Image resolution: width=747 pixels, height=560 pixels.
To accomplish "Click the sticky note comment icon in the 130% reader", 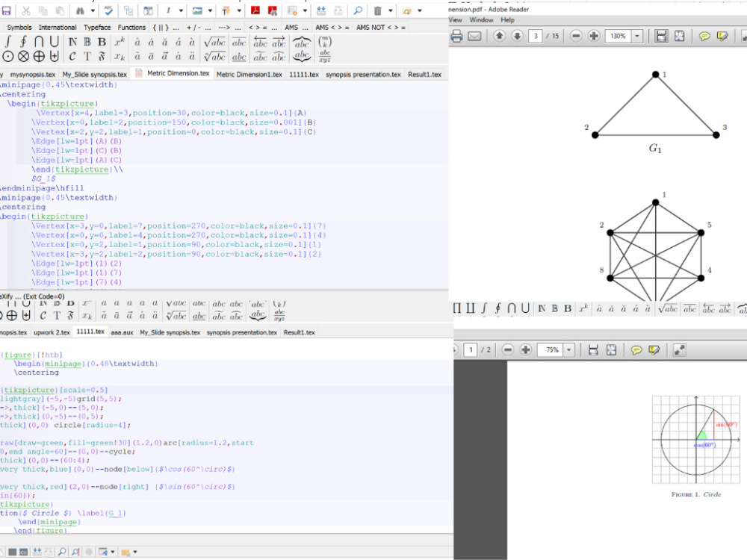I will [x=704, y=36].
